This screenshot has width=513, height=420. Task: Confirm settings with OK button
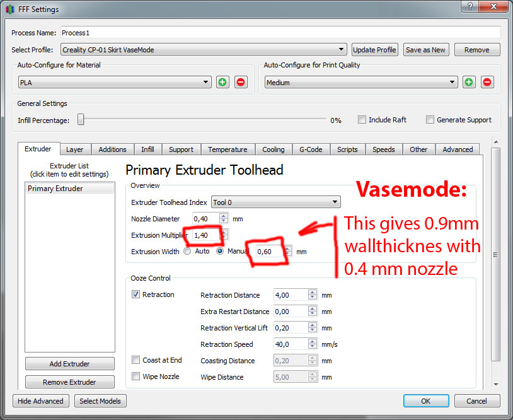point(425,401)
